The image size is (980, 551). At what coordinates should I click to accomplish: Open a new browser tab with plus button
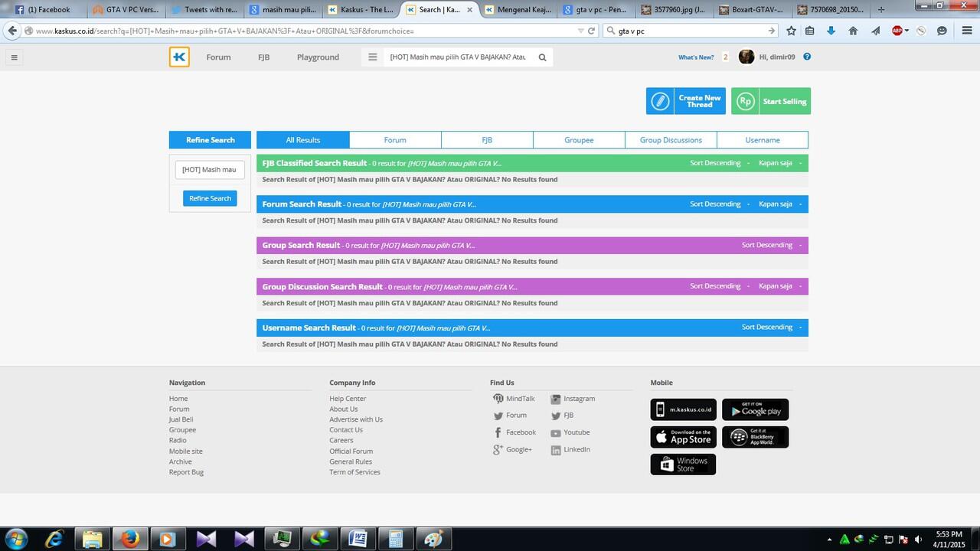[881, 9]
